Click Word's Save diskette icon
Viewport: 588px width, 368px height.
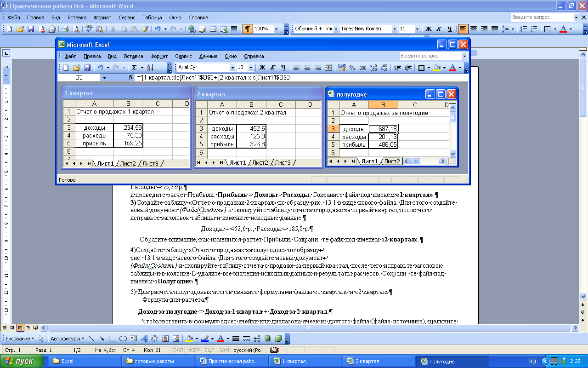[x=31, y=29]
